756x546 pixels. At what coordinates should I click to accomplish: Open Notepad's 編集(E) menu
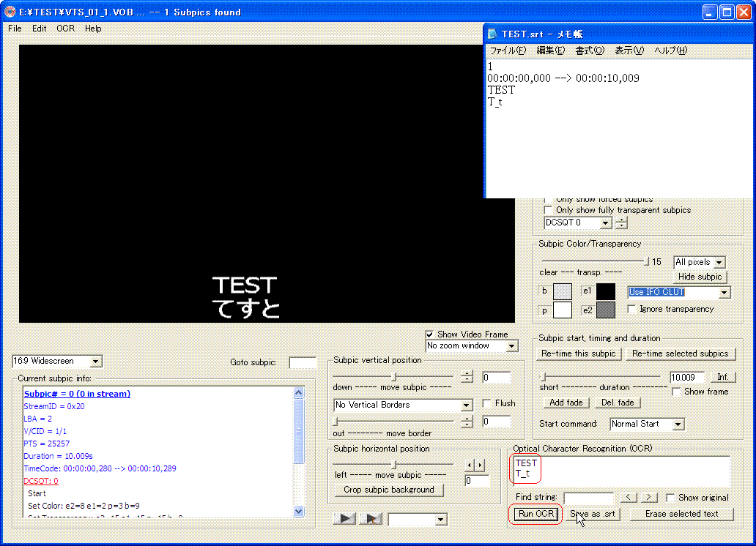coord(551,50)
